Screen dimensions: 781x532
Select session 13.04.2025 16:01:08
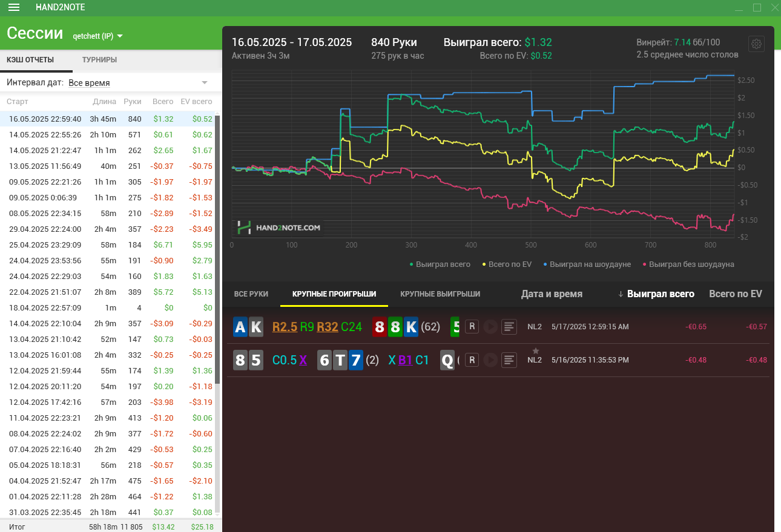pyautogui.click(x=107, y=355)
